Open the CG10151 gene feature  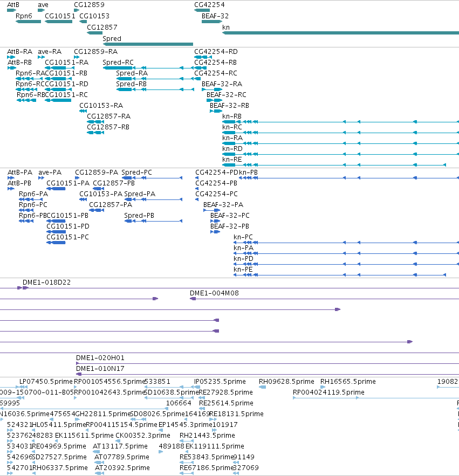coord(58,22)
